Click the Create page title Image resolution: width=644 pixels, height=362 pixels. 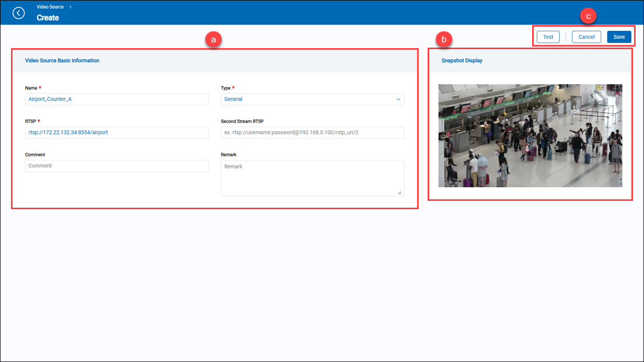tap(48, 18)
